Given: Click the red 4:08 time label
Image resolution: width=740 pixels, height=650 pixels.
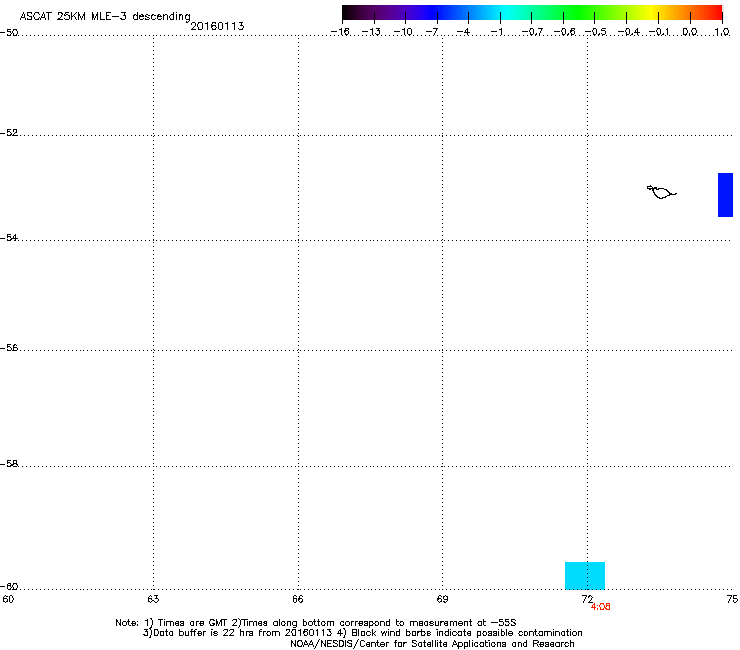Looking at the screenshot, I should tap(600, 607).
